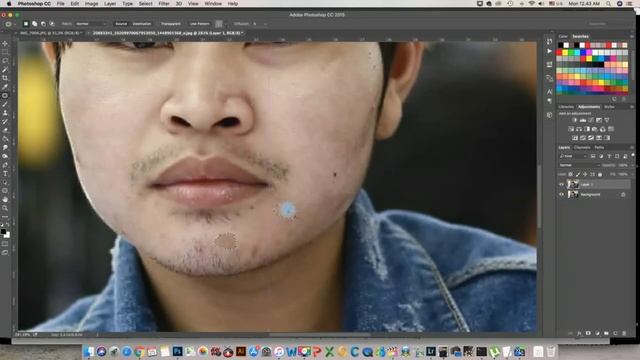
Task: Add a Brightness/Contrast adjustment
Action: [x=575, y=120]
